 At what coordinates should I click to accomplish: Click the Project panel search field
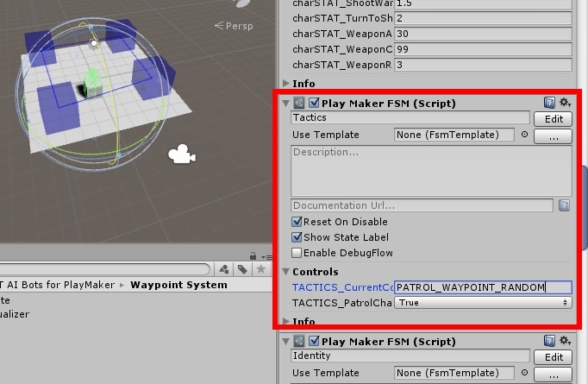(x=104, y=269)
